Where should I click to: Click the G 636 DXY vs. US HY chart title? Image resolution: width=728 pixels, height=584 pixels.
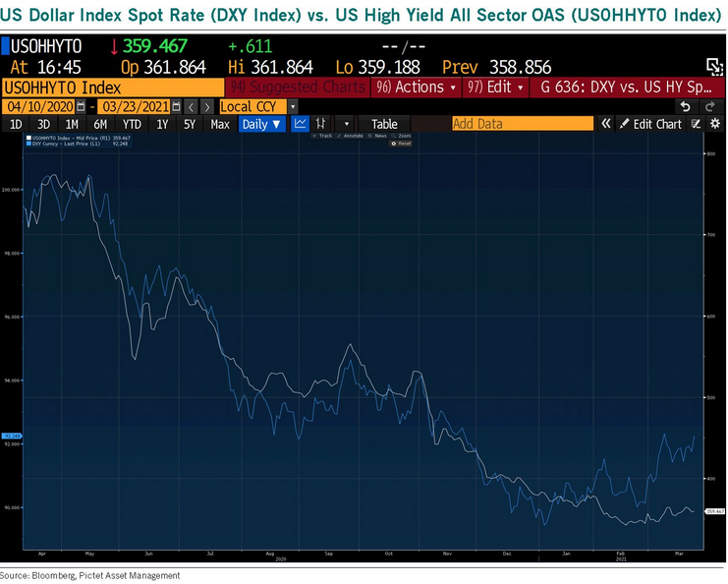coord(627,87)
